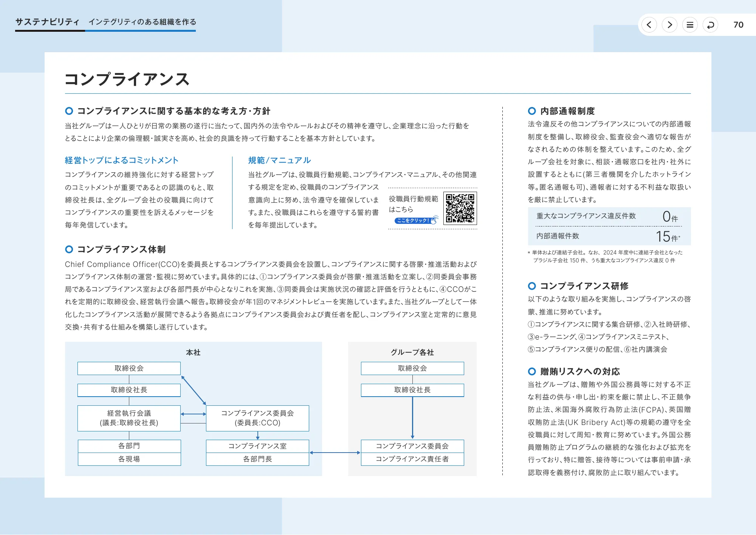Select the 経営執行会議 box in the diagram
The width and height of the screenshot is (756, 535).
click(129, 418)
